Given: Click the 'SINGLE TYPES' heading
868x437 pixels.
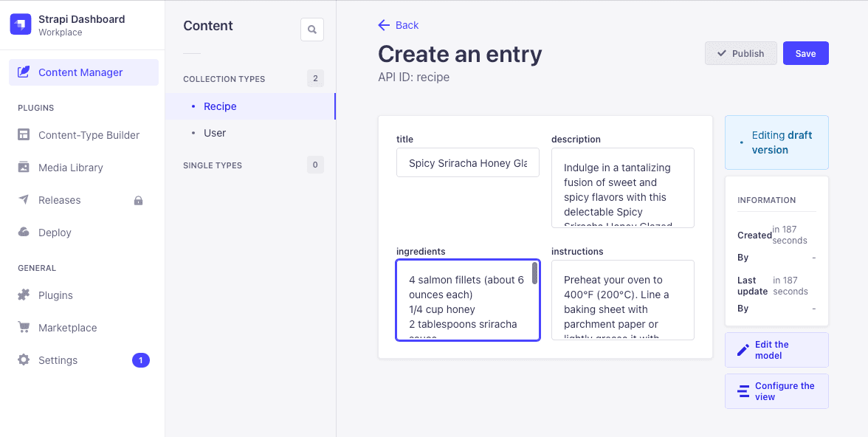Looking at the screenshot, I should click(x=213, y=165).
